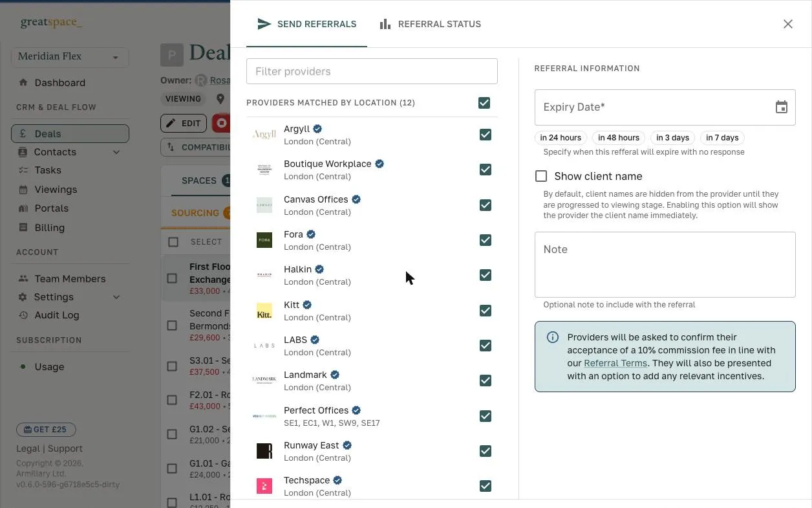Set expiry to in 24 hours
812x508 pixels.
[561, 138]
